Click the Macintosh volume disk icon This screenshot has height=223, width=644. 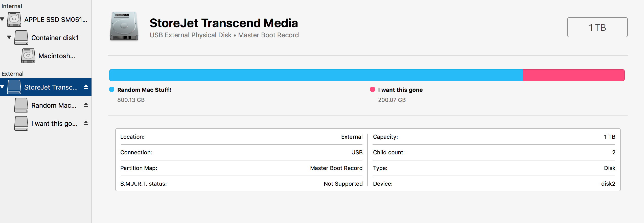28,56
